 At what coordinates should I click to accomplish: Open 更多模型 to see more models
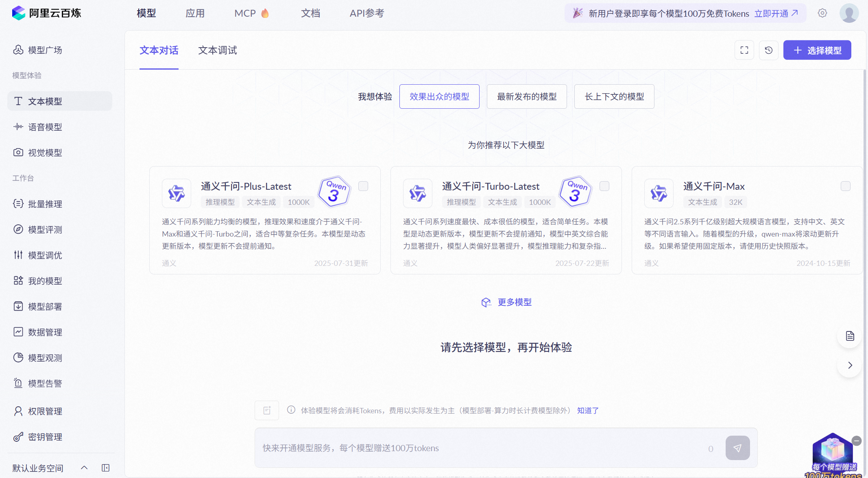(x=513, y=302)
